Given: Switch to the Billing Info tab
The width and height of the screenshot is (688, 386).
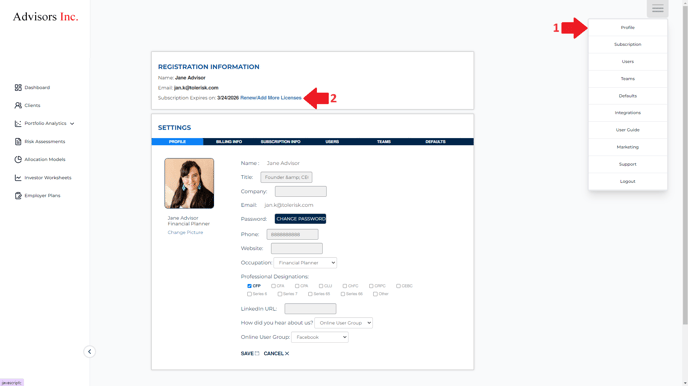Looking at the screenshot, I should pyautogui.click(x=229, y=142).
